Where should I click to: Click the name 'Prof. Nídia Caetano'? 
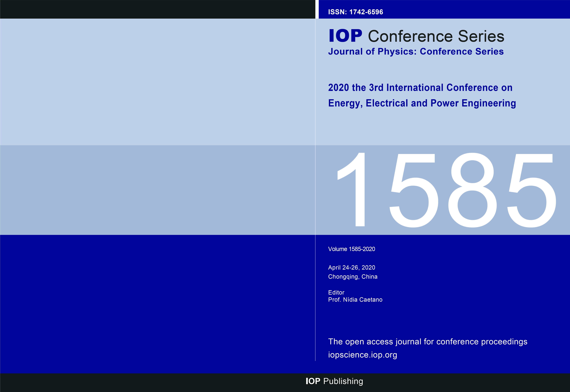[x=355, y=300]
